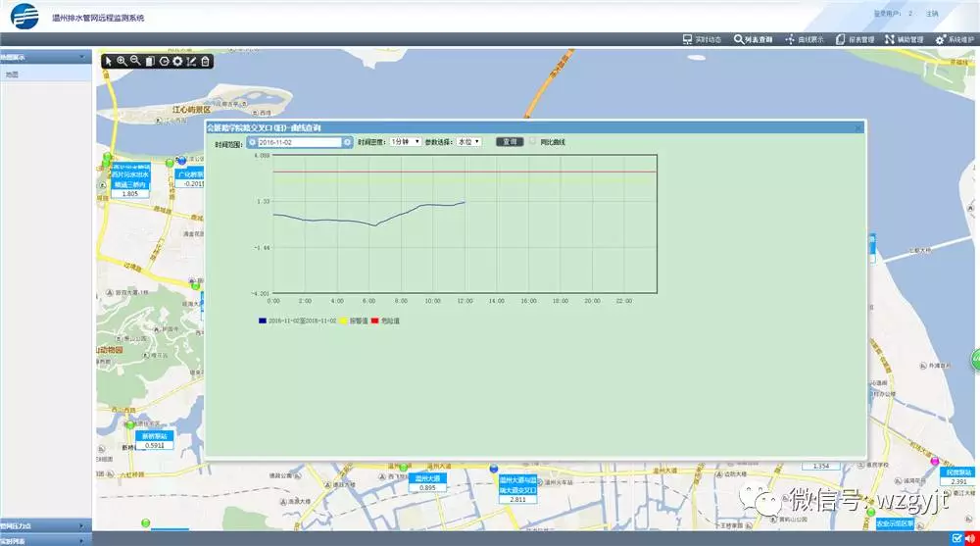Screen dimensions: 980x546
Task: Open the 列表查询 menu item
Action: (x=753, y=39)
